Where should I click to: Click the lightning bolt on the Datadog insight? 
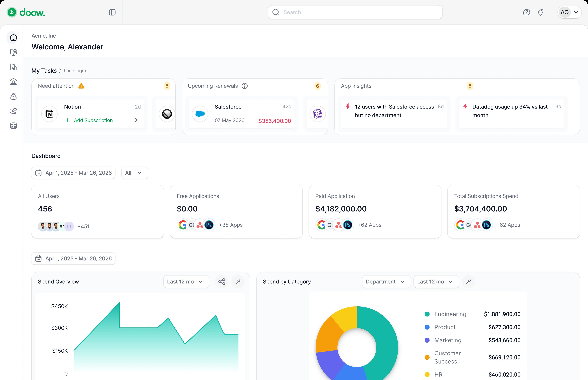465,106
